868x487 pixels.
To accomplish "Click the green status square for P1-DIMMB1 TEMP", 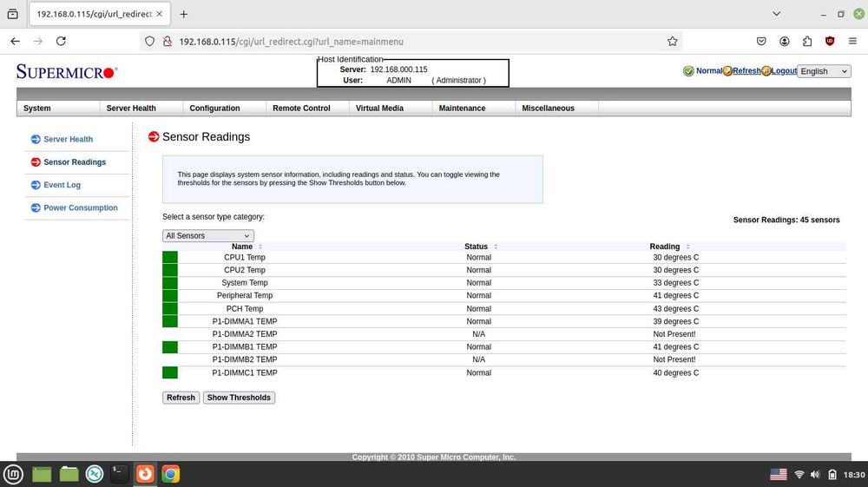I will coord(170,346).
